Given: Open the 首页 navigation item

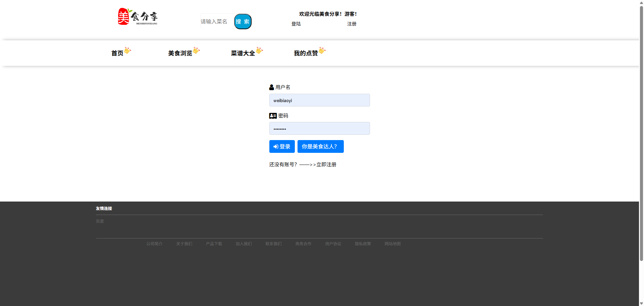Looking at the screenshot, I should click(117, 53).
